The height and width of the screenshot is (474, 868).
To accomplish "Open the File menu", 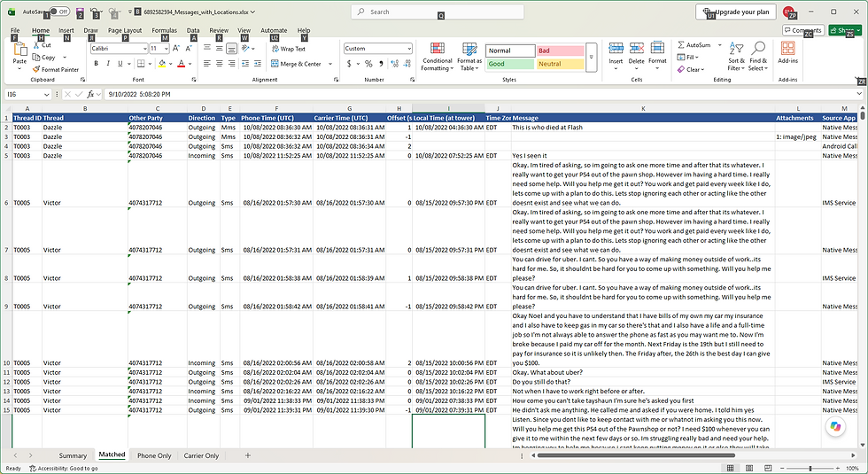I will (x=15, y=30).
